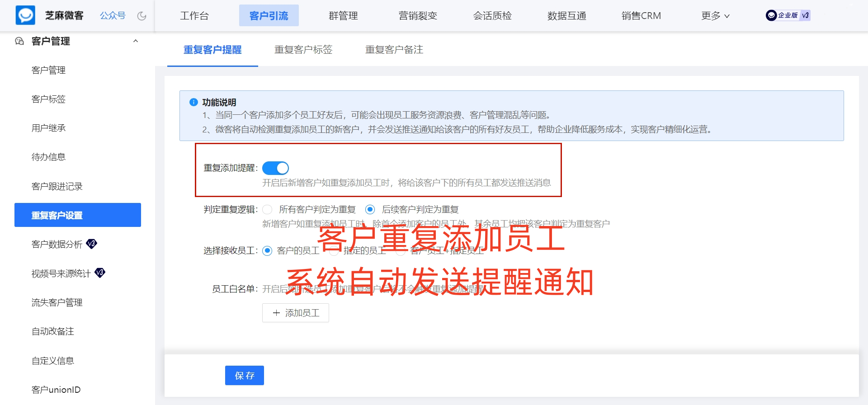
Task: Click the V3 badge next to 视频号来源统计
Action: [100, 273]
